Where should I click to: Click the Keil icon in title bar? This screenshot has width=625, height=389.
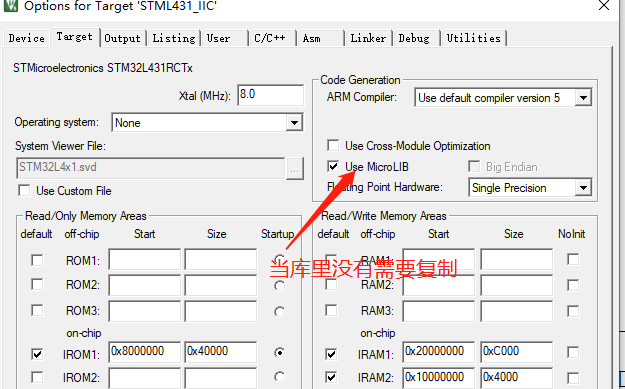pos(10,5)
